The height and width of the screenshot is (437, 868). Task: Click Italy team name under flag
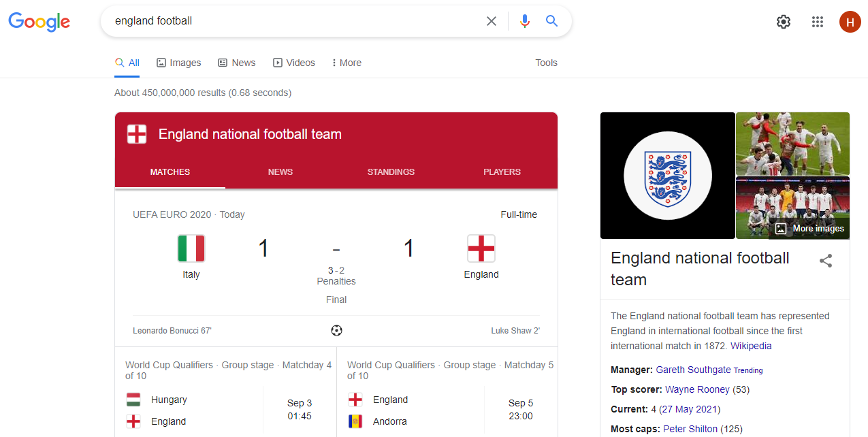(x=191, y=274)
